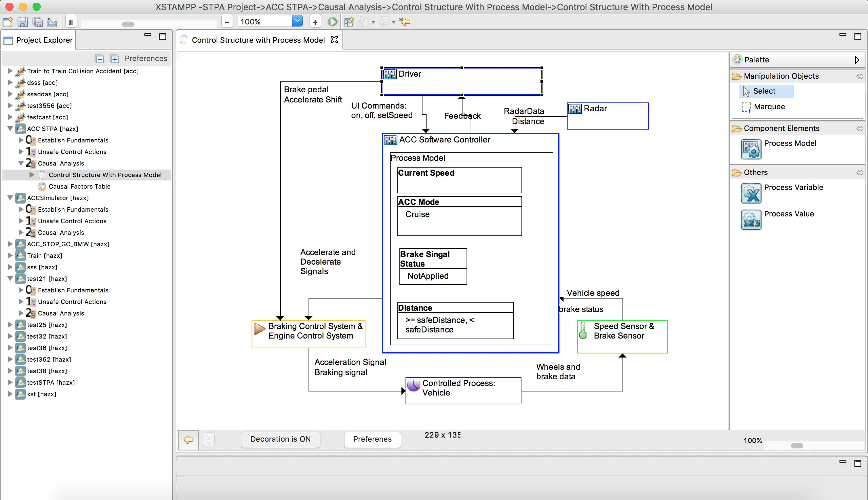
Task: Select the Process Value palette tool
Action: 751,220
